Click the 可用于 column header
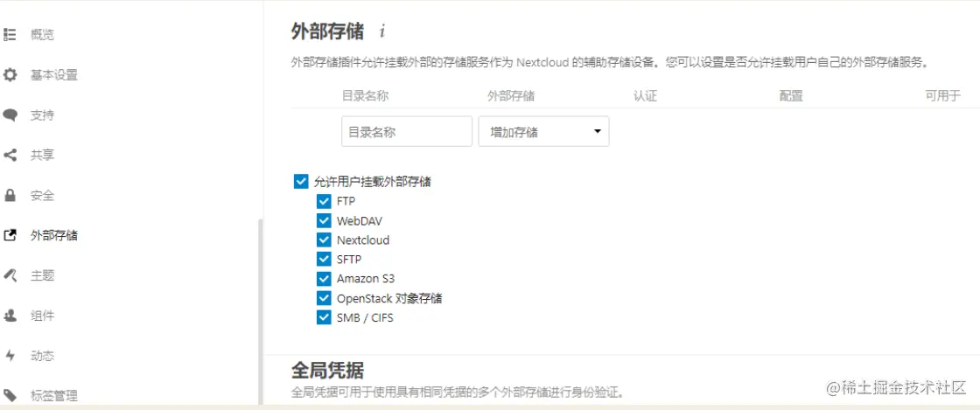This screenshot has height=410, width=980. pyautogui.click(x=942, y=96)
